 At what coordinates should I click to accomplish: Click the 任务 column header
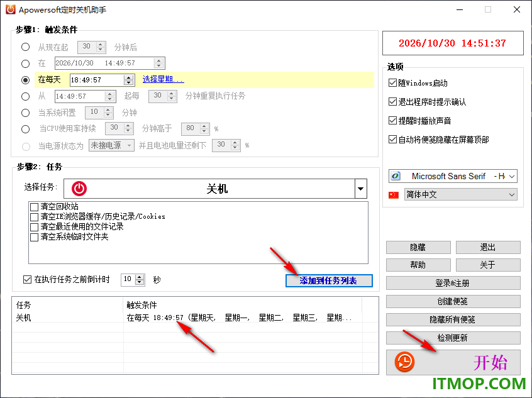68,305
